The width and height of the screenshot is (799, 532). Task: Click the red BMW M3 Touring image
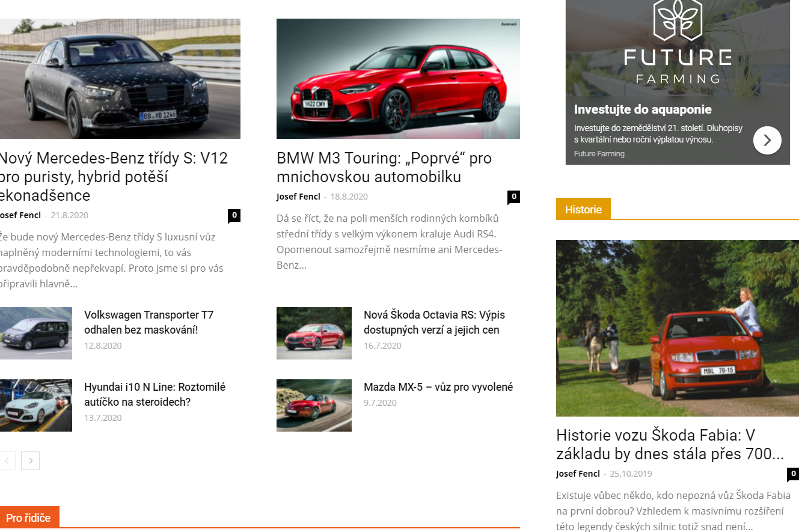click(398, 79)
